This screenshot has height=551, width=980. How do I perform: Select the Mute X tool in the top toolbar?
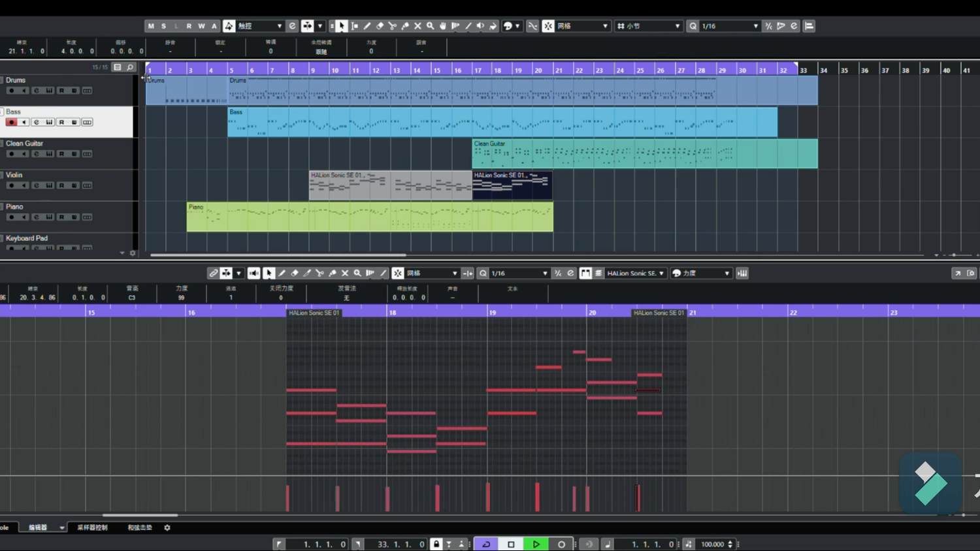point(417,26)
